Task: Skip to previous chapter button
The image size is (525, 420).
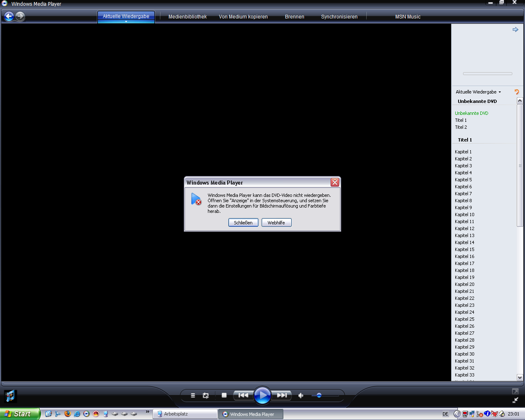Action: tap(243, 395)
